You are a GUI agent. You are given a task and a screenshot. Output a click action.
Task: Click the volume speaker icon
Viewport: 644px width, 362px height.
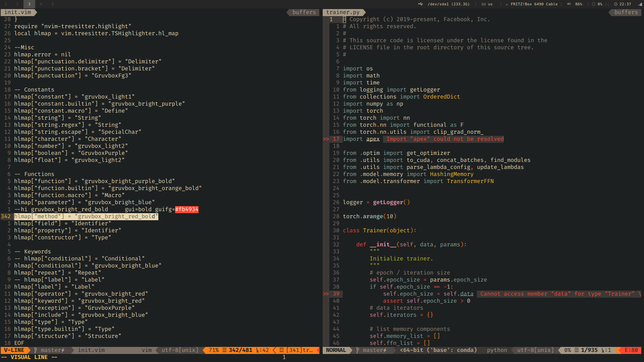(569, 4)
